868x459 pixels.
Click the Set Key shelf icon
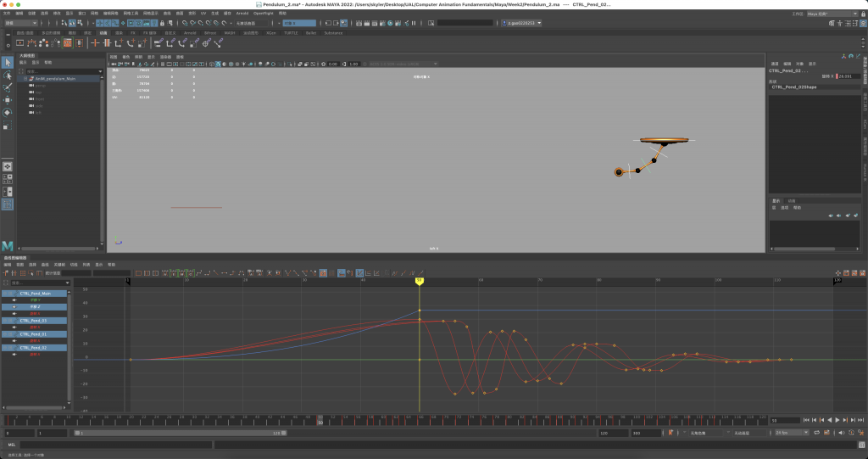[x=95, y=42]
